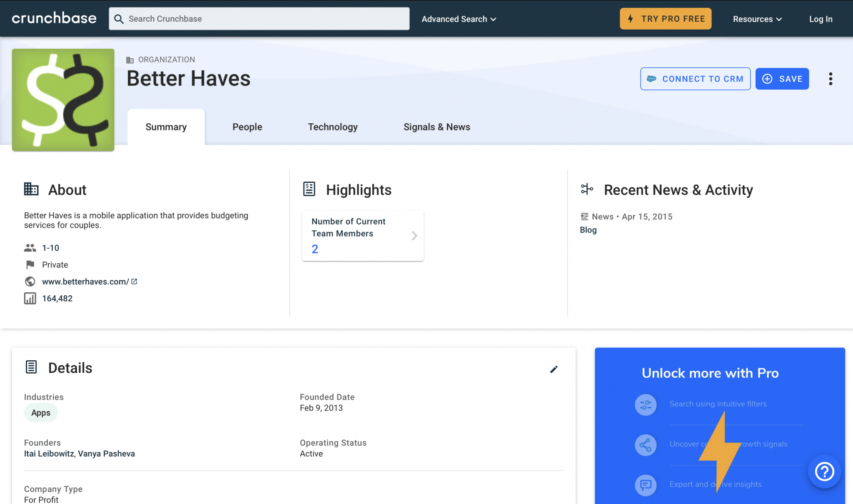
Task: Click the growth signals share icon
Action: 646,445
